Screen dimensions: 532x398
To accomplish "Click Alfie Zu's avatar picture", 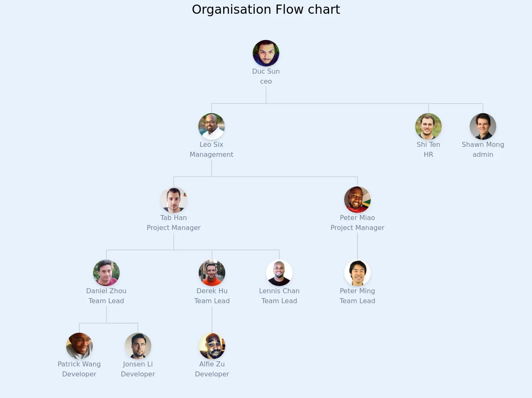I will pyautogui.click(x=212, y=346).
